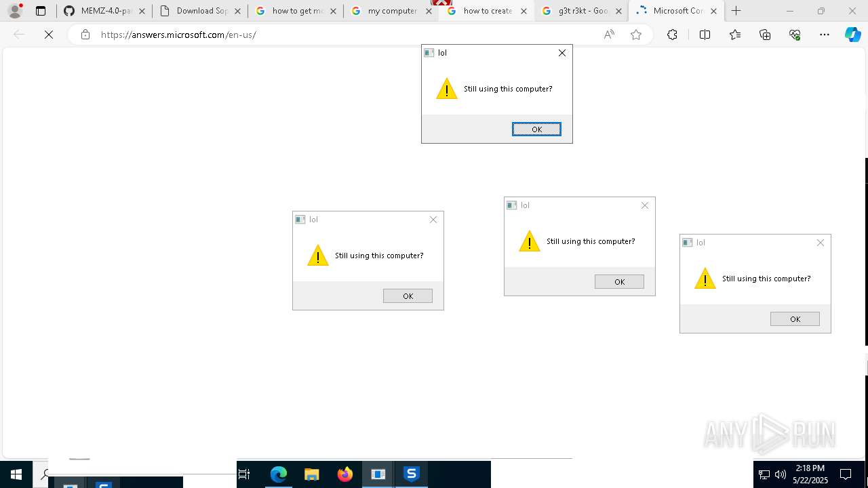
Task: Open Collections panel
Action: pos(765,35)
